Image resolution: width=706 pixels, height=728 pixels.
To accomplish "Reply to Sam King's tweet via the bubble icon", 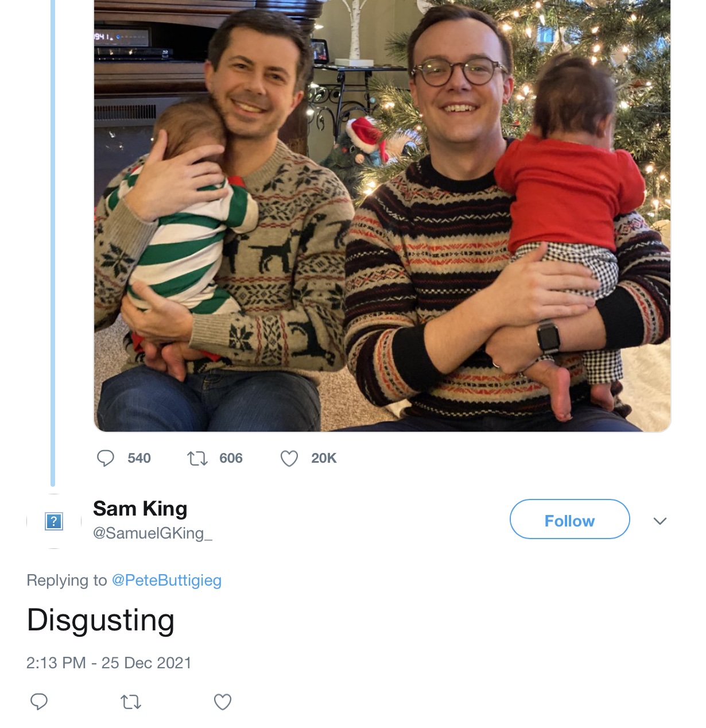I will [39, 702].
